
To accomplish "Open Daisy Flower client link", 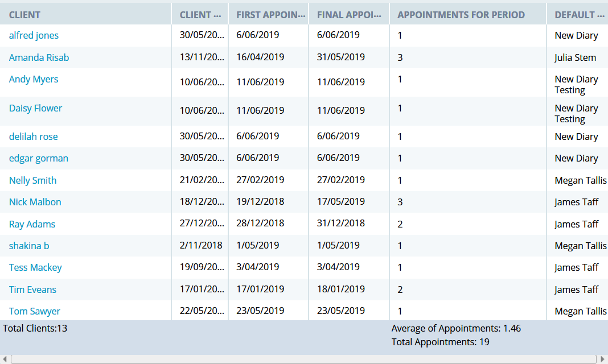I will [35, 108].
